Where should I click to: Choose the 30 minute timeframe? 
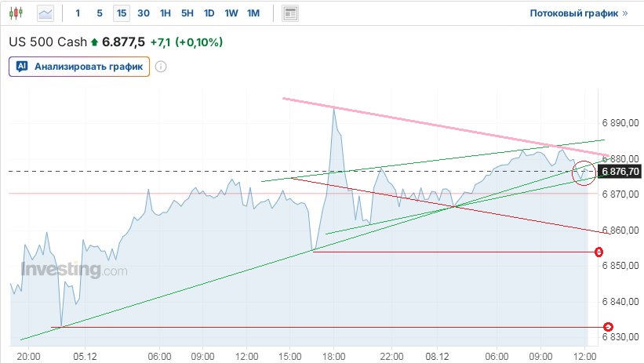pos(143,13)
